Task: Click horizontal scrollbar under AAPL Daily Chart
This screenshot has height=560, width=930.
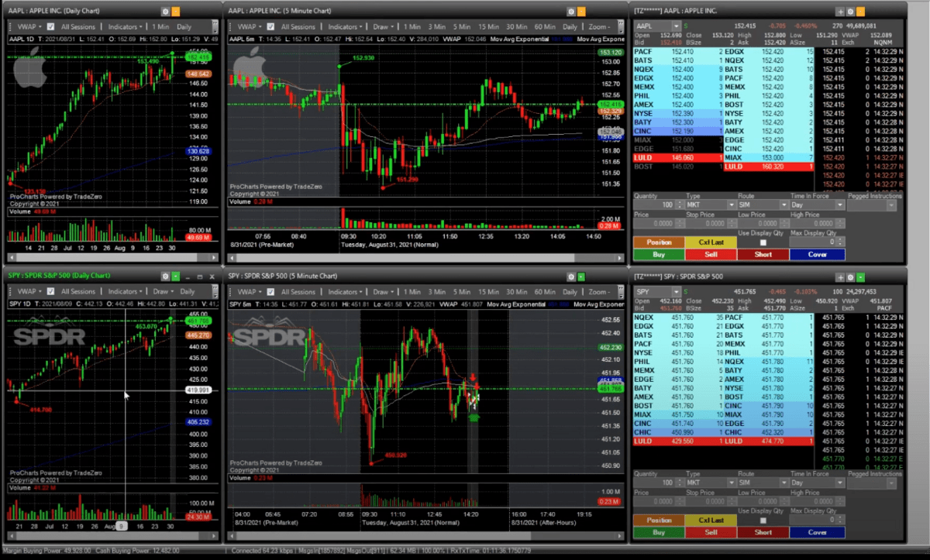Action: click(112, 257)
